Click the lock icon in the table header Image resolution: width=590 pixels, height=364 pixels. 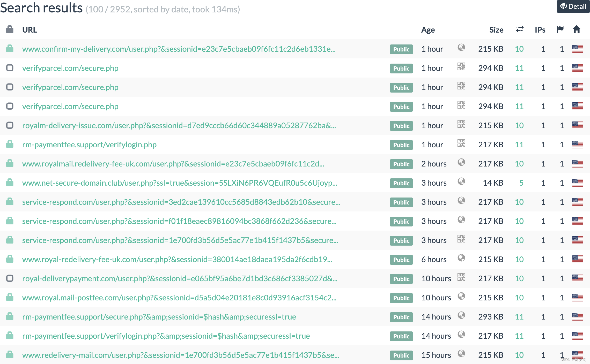[x=10, y=29]
